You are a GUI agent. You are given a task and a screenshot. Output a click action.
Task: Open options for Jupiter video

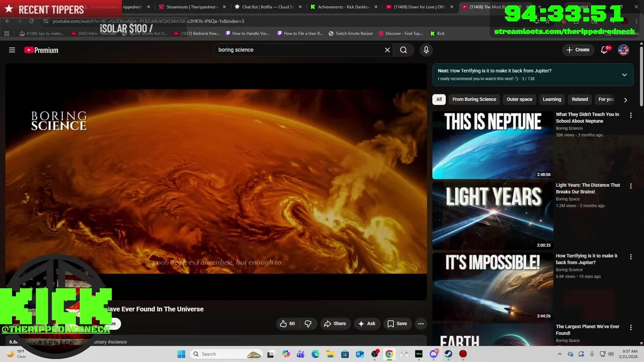pos(630,257)
